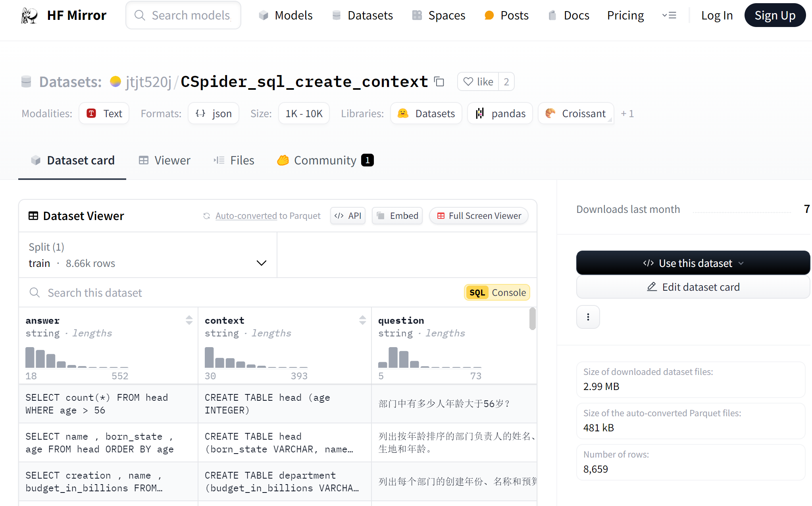The height and width of the screenshot is (506, 812).
Task: Click the search magnifier icon in the top bar
Action: click(x=140, y=15)
